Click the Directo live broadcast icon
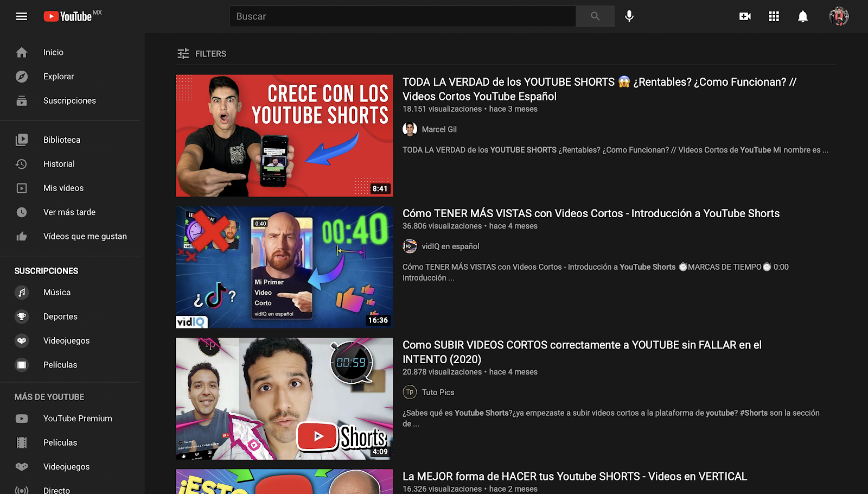 22,490
